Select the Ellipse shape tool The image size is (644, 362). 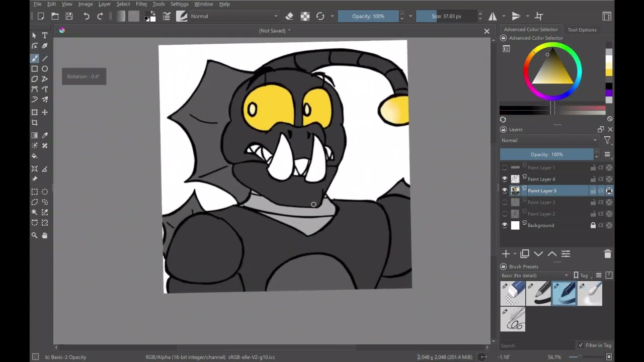pos(45,68)
